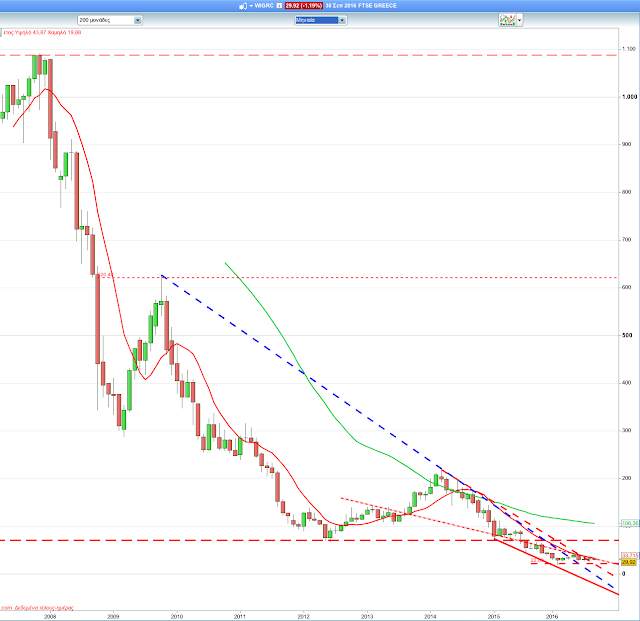This screenshot has width=640, height=621.
Task: Click the '200' price axis label
Action: tap(627, 478)
